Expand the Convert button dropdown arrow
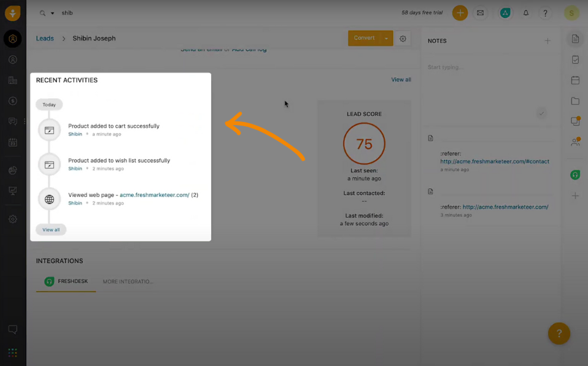 coord(386,38)
